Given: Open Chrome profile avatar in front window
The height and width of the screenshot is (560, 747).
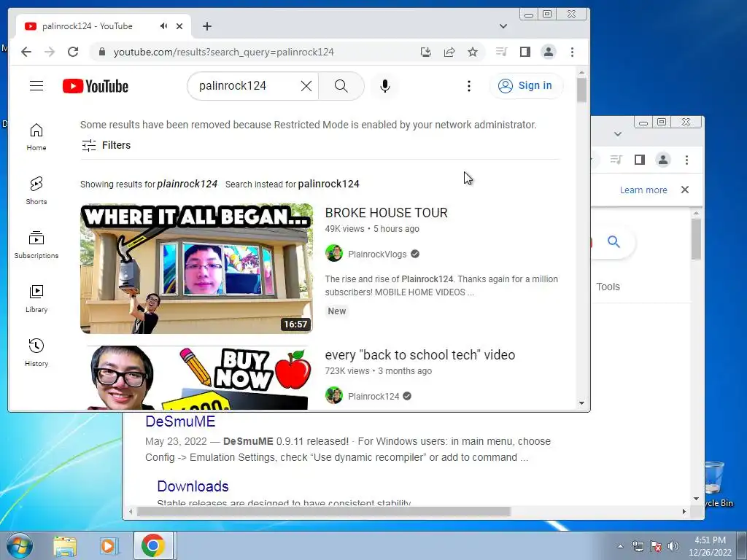Looking at the screenshot, I should (x=549, y=52).
